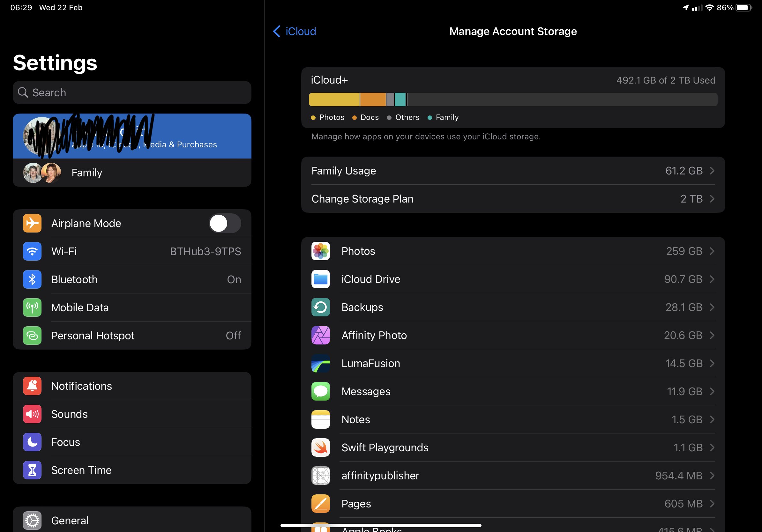Open Bluetooth settings row label

[x=74, y=280]
